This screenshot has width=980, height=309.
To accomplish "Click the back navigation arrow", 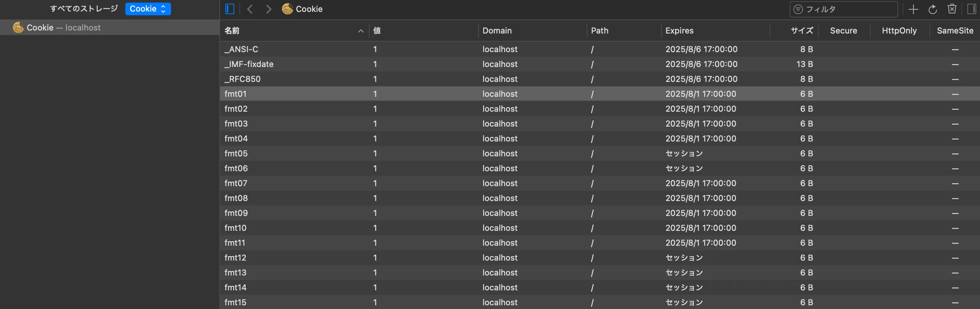I will coord(250,9).
